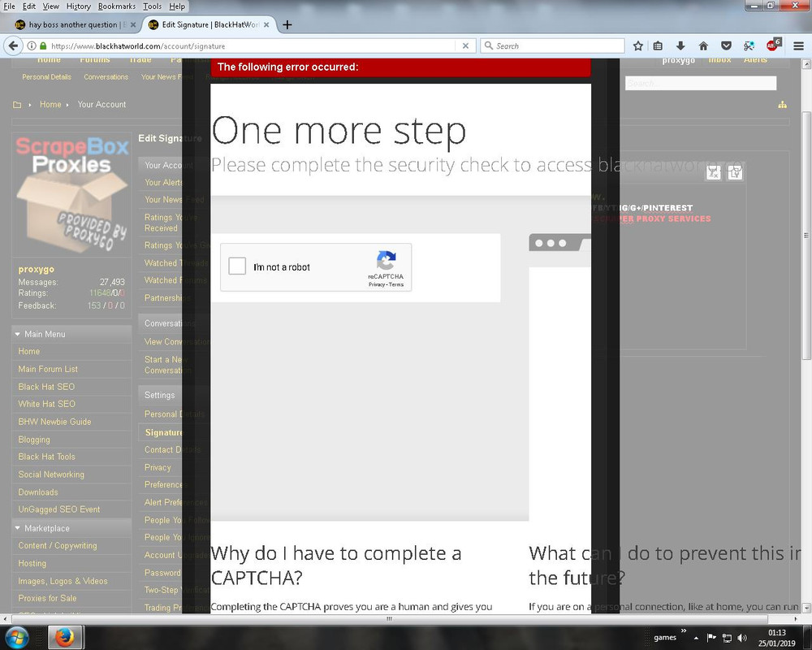Open the volume speaker tray icon

(742, 638)
